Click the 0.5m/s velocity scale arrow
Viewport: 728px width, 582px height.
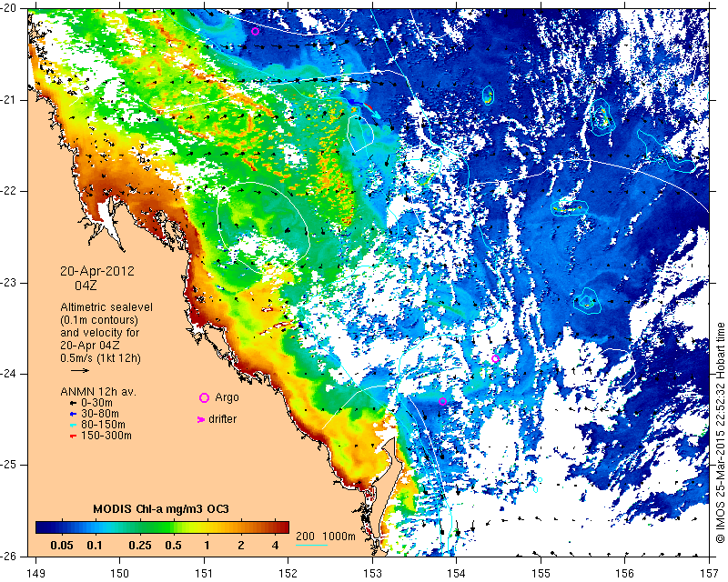point(80,370)
